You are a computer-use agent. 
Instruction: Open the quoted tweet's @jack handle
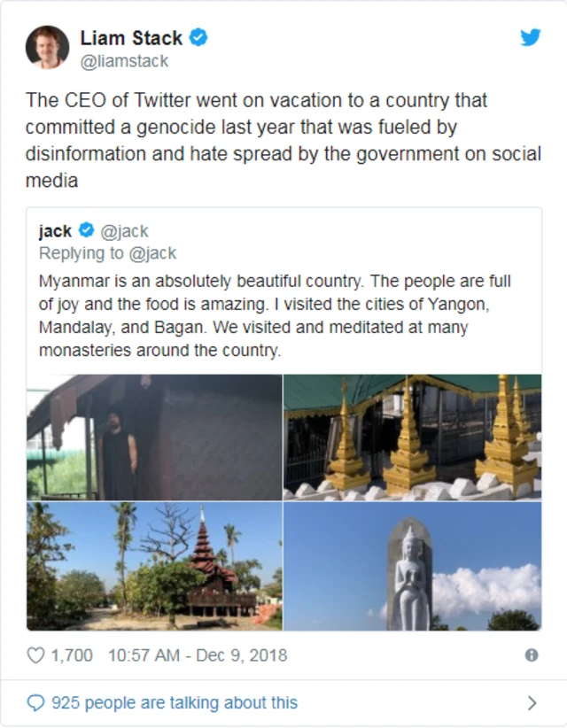[x=125, y=231]
